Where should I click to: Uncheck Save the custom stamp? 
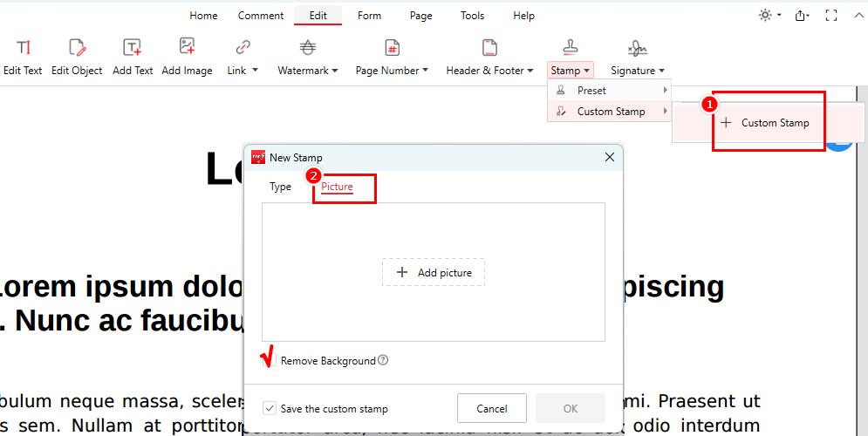point(270,408)
